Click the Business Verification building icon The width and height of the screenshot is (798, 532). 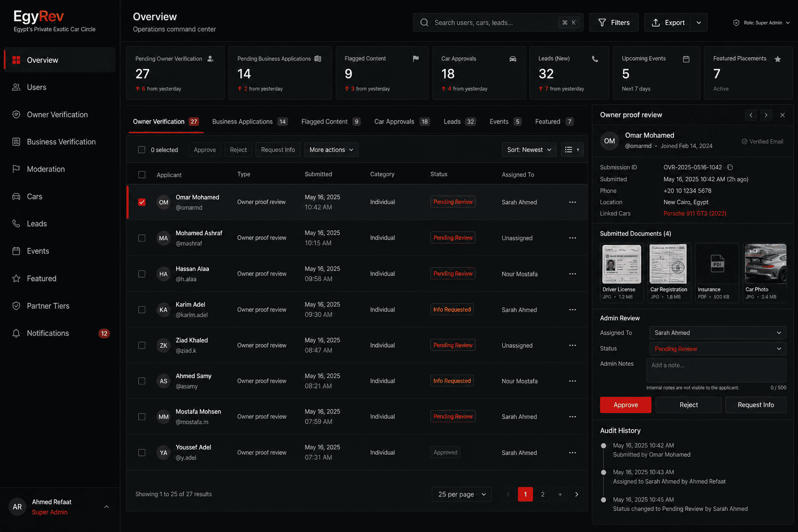16,142
